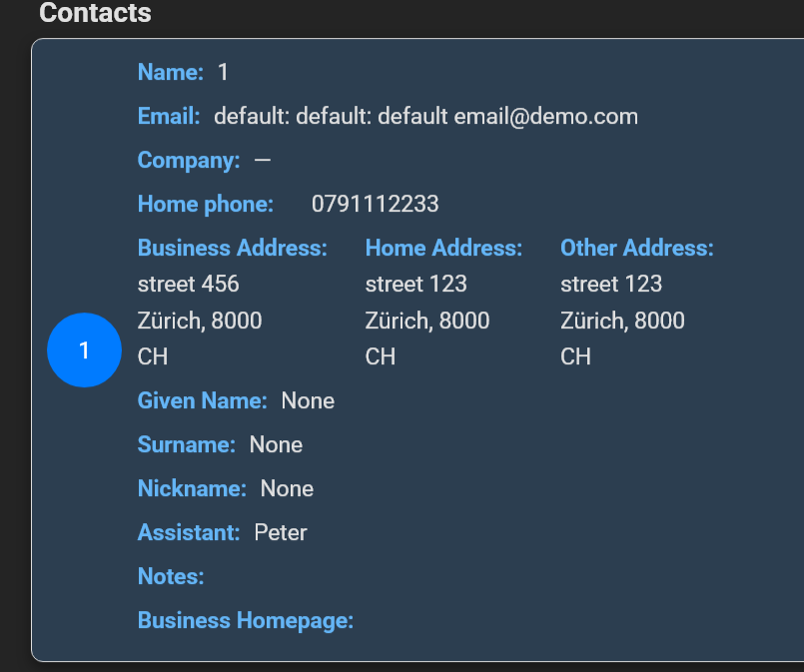Click the Name label
804x672 pixels.
point(171,72)
